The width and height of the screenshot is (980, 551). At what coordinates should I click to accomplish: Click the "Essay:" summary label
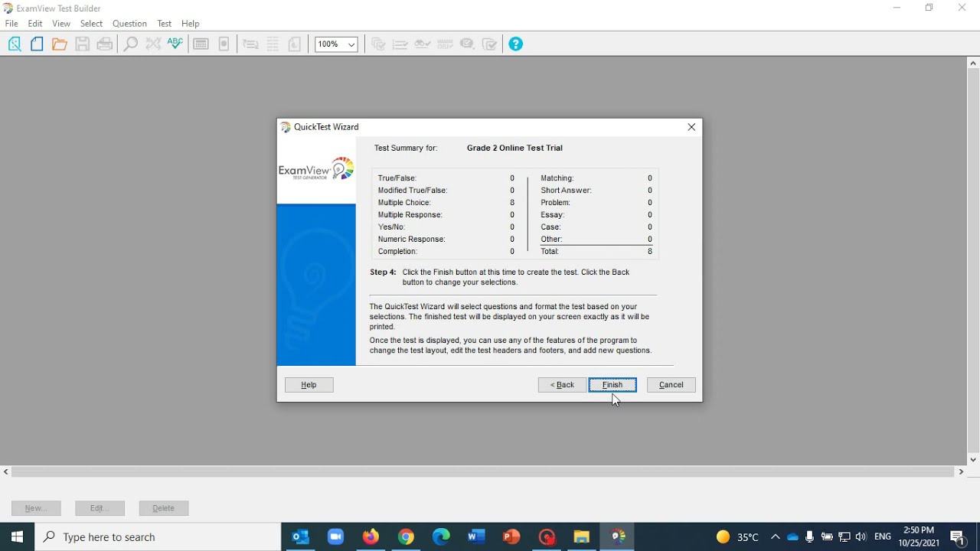[x=552, y=215]
